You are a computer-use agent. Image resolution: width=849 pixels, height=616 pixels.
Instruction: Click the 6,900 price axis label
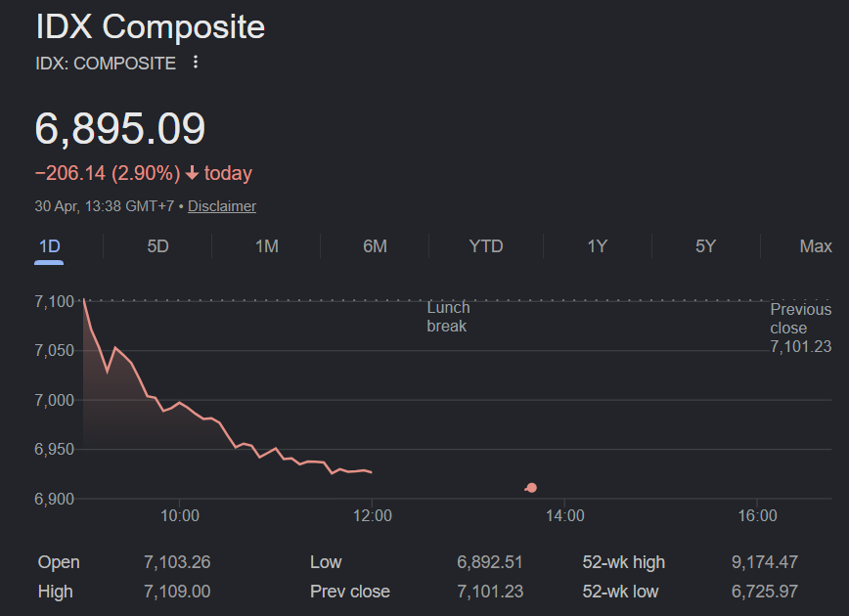(x=54, y=499)
